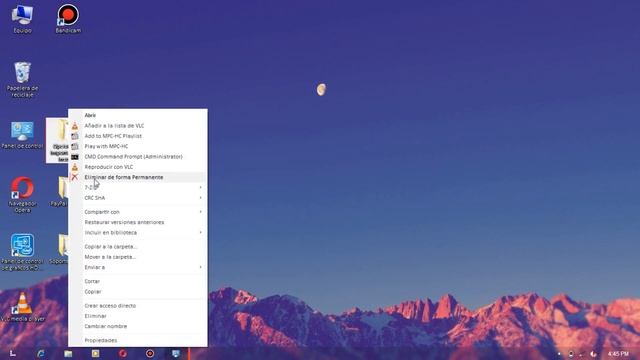Viewport: 640px width, 360px height.
Task: Select the Equipo desktop icon
Action: pyautogui.click(x=22, y=19)
